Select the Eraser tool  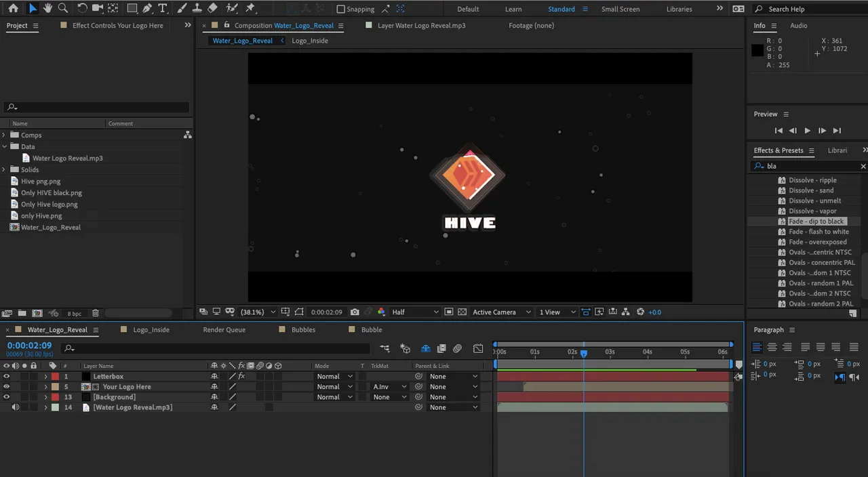(212, 9)
